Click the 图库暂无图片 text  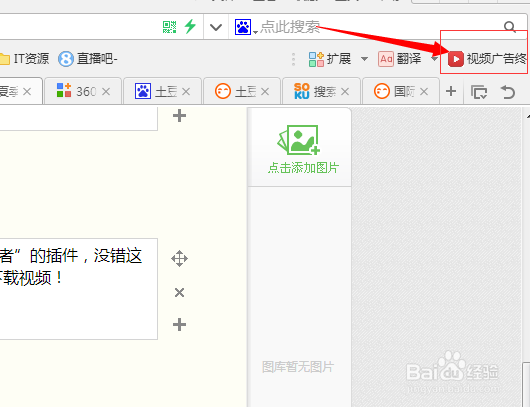pyautogui.click(x=298, y=367)
